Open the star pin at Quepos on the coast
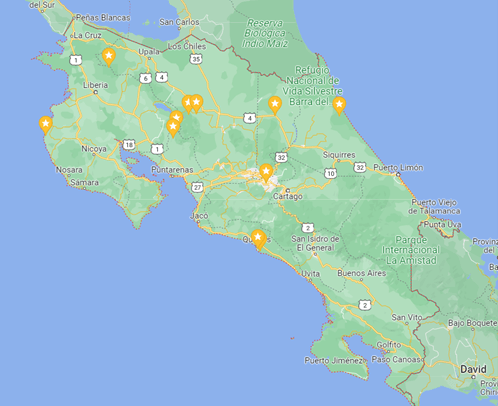498x406 pixels. [x=258, y=239]
